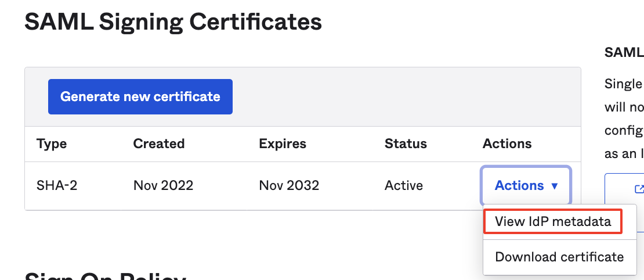Click the Actions dropdown caret arrow
This screenshot has width=644, height=280.
(554, 186)
